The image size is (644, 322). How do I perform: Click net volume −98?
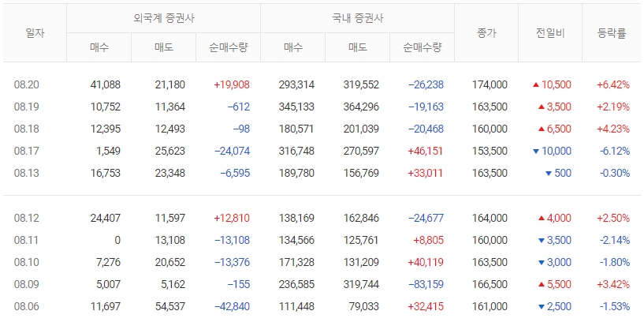(x=241, y=129)
